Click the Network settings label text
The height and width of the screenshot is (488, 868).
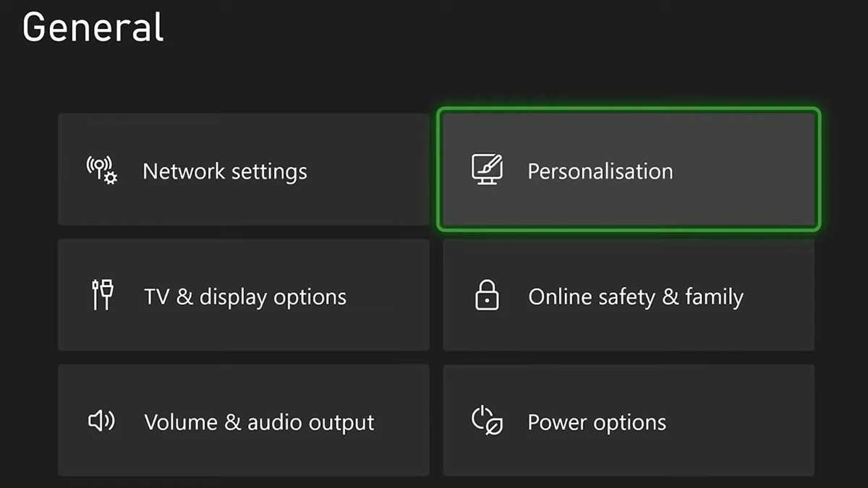225,171
